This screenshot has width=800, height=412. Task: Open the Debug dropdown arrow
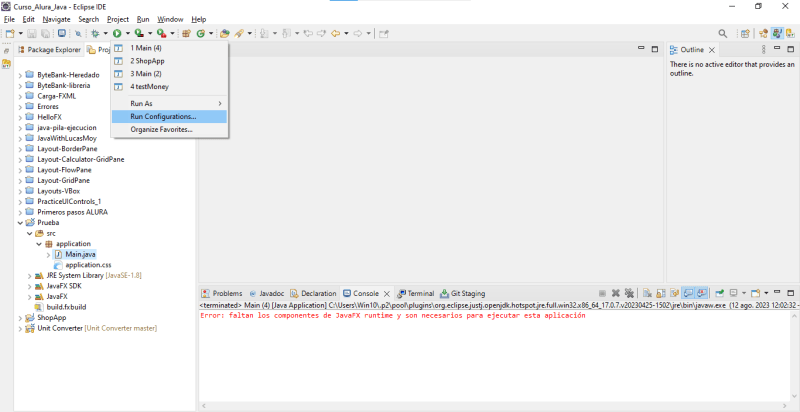(106, 34)
